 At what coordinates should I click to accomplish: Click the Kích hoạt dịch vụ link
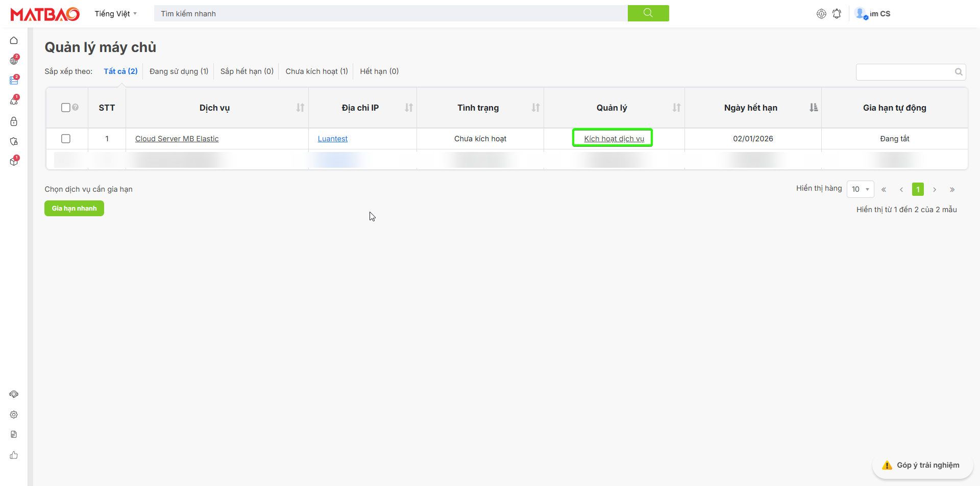(x=614, y=139)
